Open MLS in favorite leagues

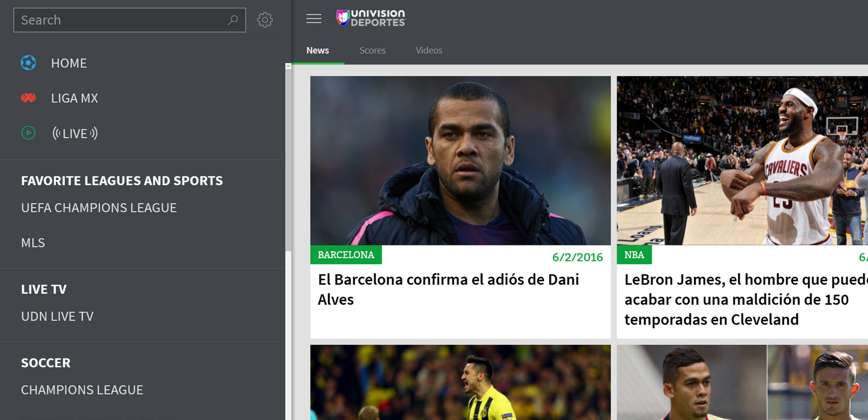(x=33, y=243)
